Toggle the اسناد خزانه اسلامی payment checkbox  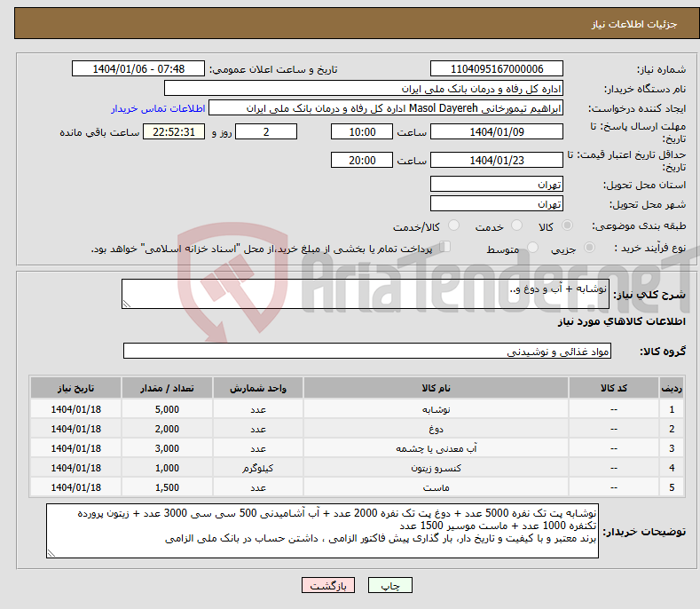coord(444,246)
